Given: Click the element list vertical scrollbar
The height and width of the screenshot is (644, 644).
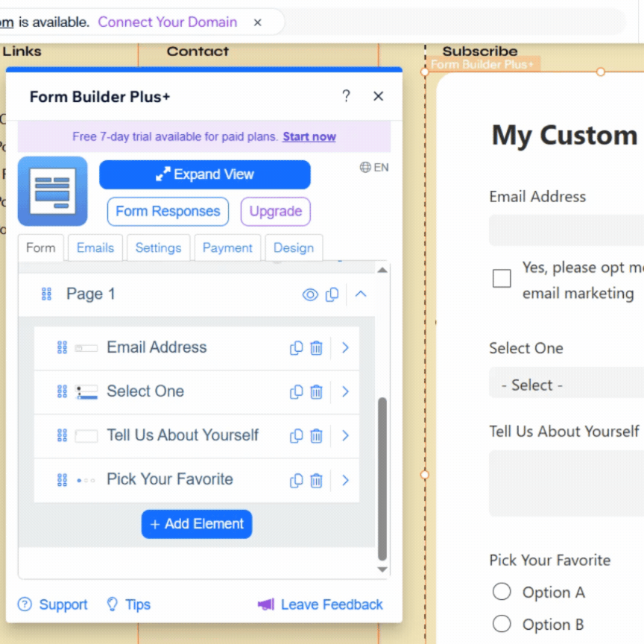Looking at the screenshot, I should tap(382, 479).
